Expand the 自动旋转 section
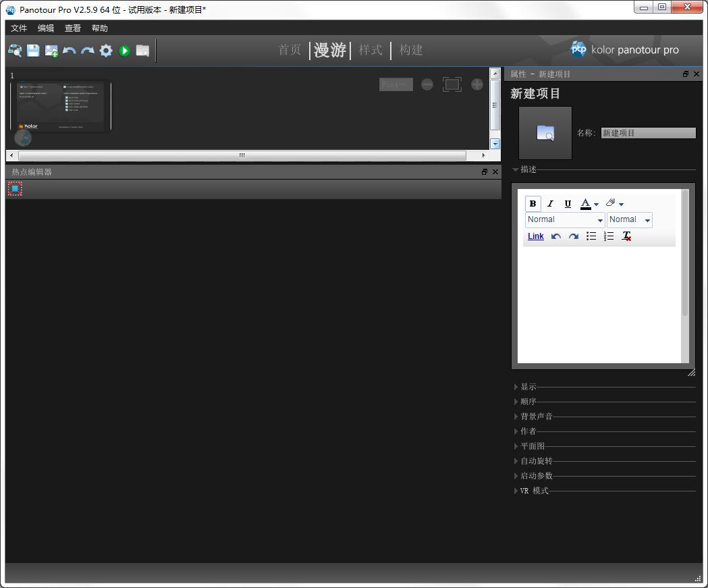 536,461
